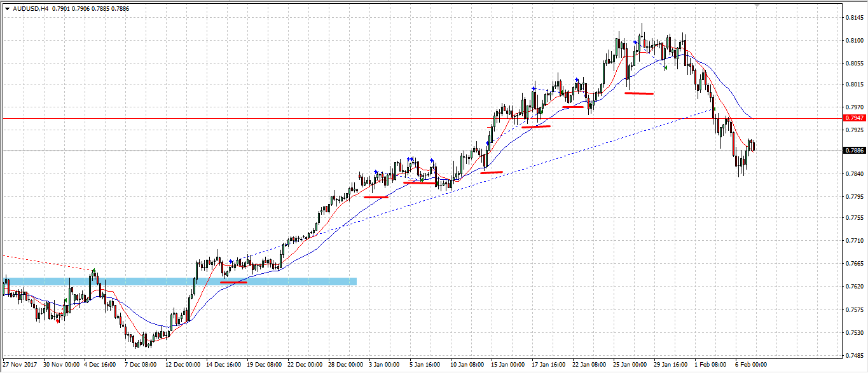Click the 27 Nov 2017 time label
The width and height of the screenshot is (868, 373).
(x=20, y=365)
